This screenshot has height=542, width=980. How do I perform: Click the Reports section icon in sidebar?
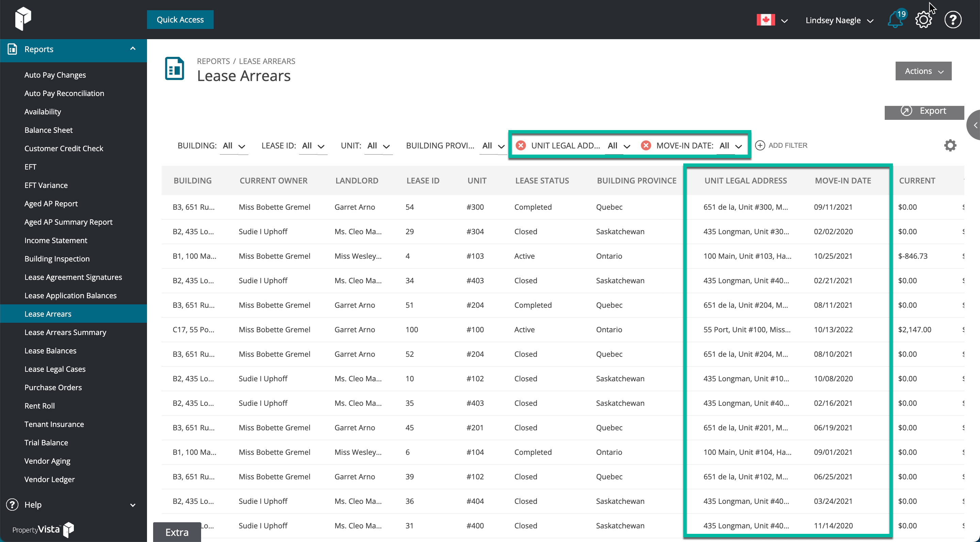[12, 49]
